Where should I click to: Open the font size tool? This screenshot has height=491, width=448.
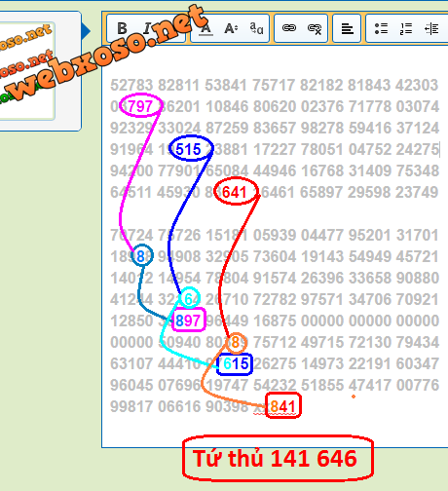(231, 28)
